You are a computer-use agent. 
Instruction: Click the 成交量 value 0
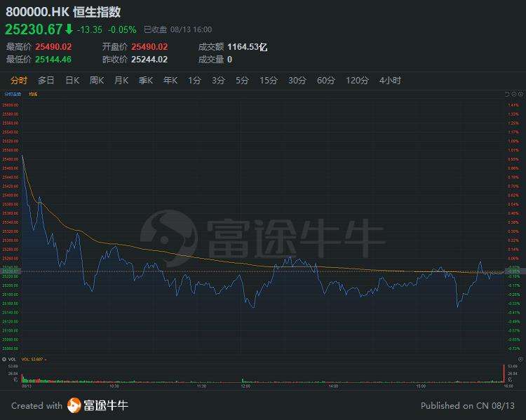(x=229, y=60)
